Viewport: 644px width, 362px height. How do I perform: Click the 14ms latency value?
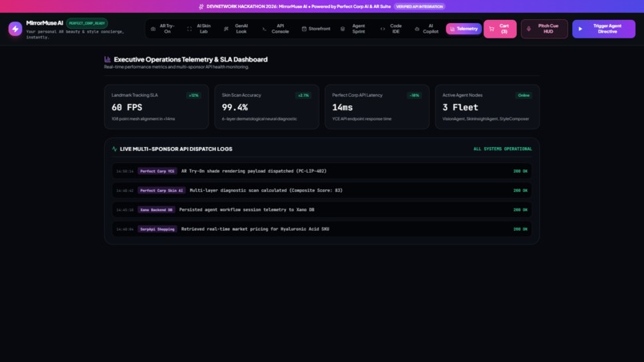coord(342,107)
